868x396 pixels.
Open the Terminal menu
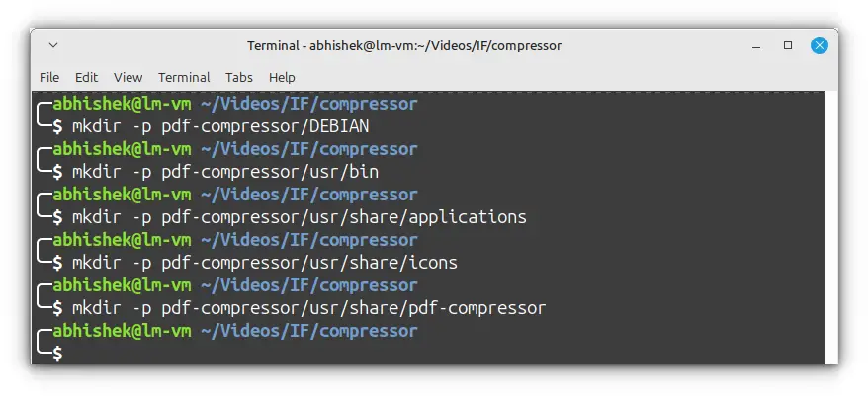click(184, 77)
